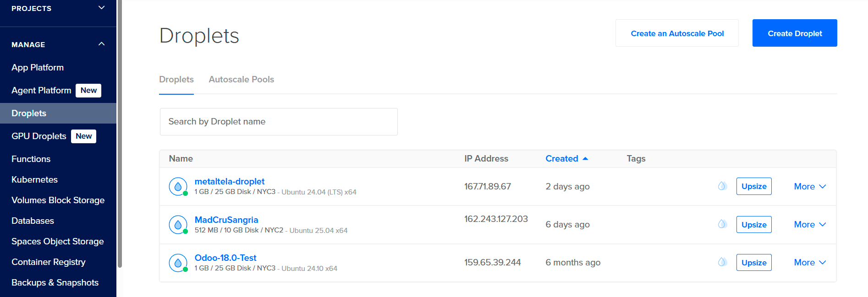Click the Create Droplet button

[x=795, y=33]
